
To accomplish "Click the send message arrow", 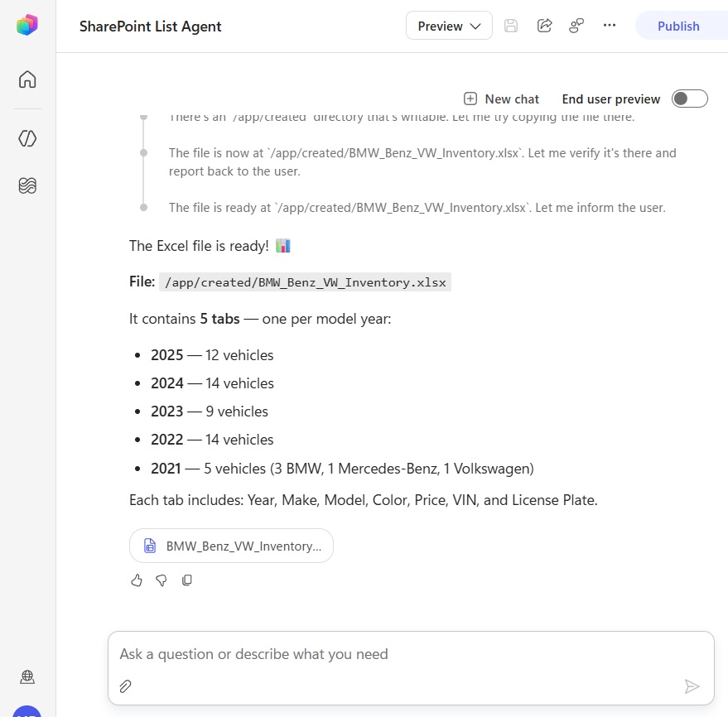I will (692, 686).
